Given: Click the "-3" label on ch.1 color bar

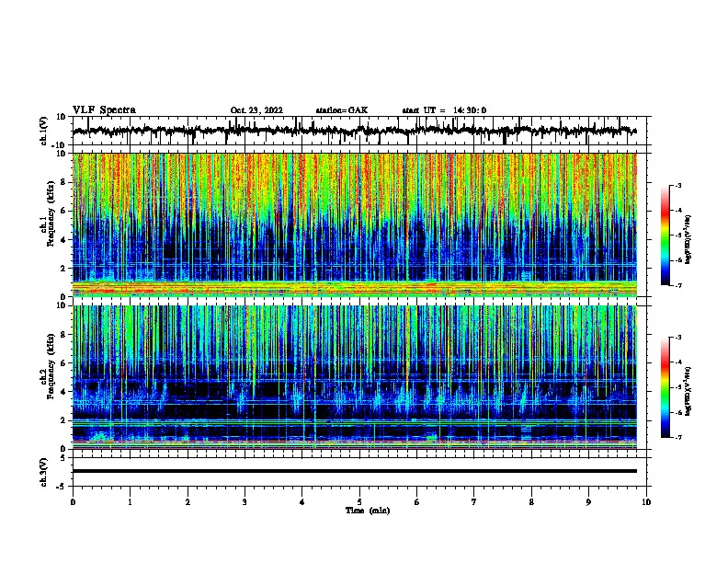Looking at the screenshot, I should 678,186.
